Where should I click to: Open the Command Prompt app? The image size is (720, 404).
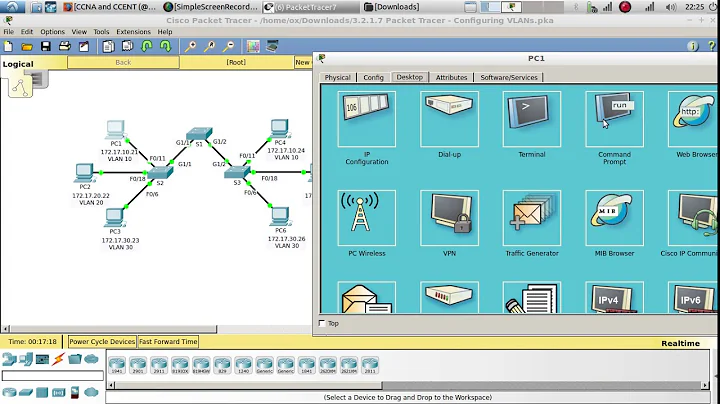tap(614, 119)
